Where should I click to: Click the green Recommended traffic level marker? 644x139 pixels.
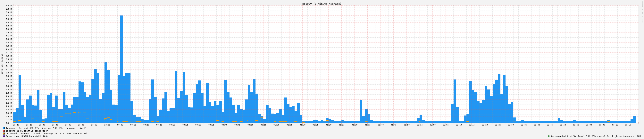[548, 136]
